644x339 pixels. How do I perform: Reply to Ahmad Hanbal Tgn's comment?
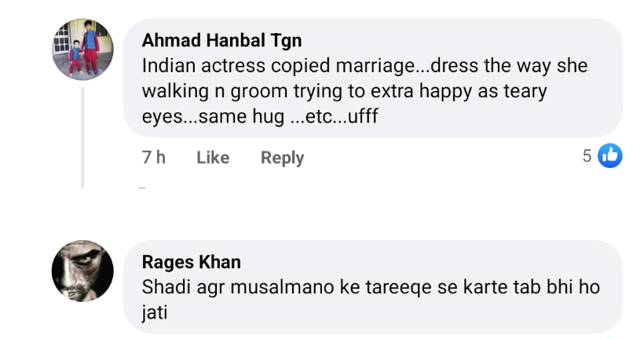282,158
